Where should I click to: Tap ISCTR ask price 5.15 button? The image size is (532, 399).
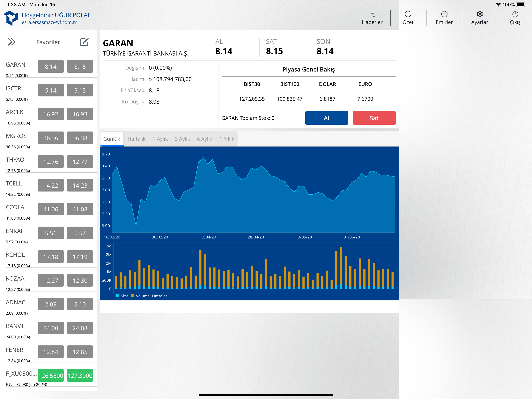point(80,90)
